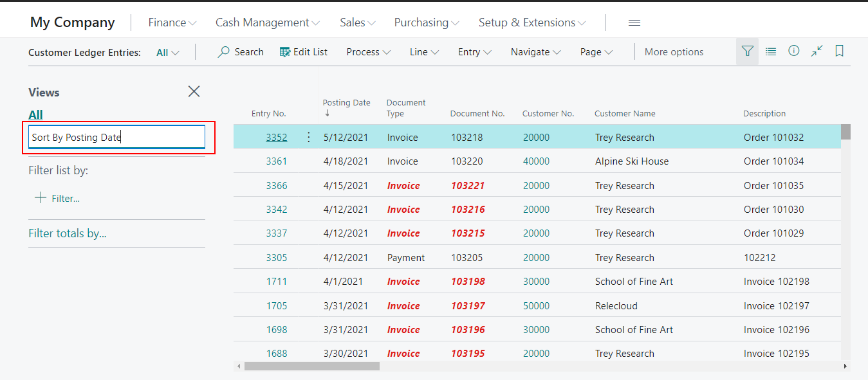Click the plus icon beside Filter...
The image size is (868, 380).
coord(39,198)
